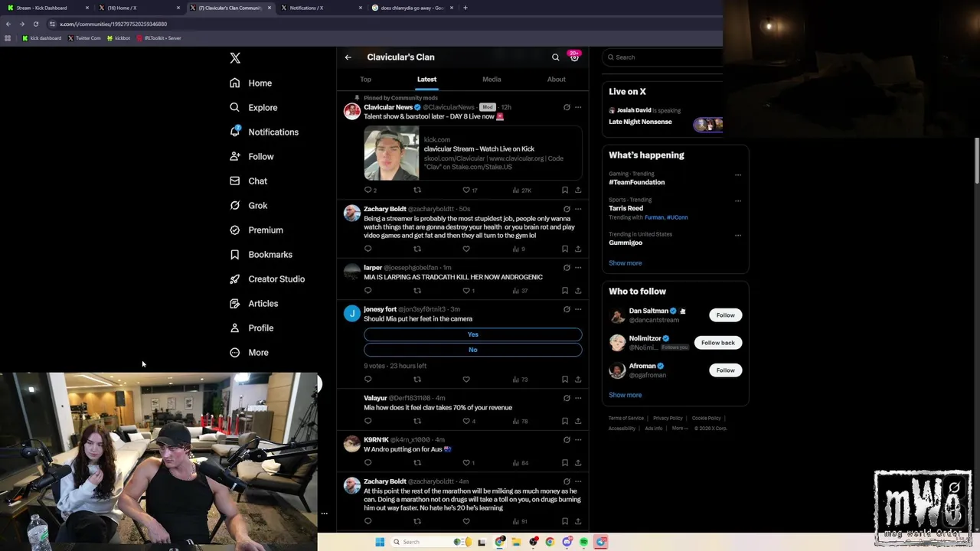Open Creator Studio in the sidebar
This screenshot has width=980, height=551.
(x=267, y=279)
